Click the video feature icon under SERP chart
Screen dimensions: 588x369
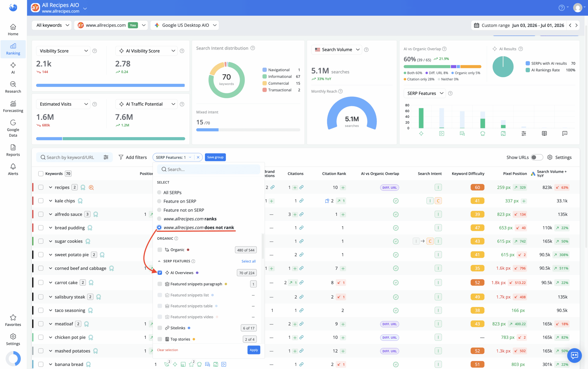click(x=442, y=133)
